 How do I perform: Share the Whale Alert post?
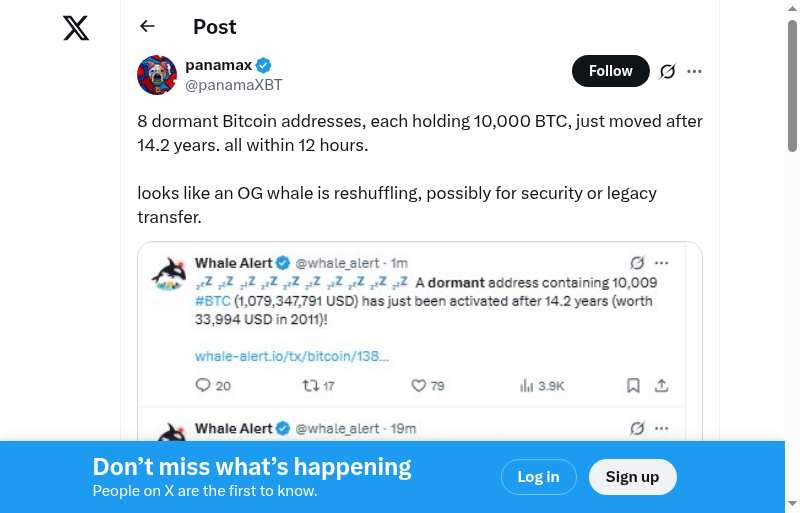661,385
